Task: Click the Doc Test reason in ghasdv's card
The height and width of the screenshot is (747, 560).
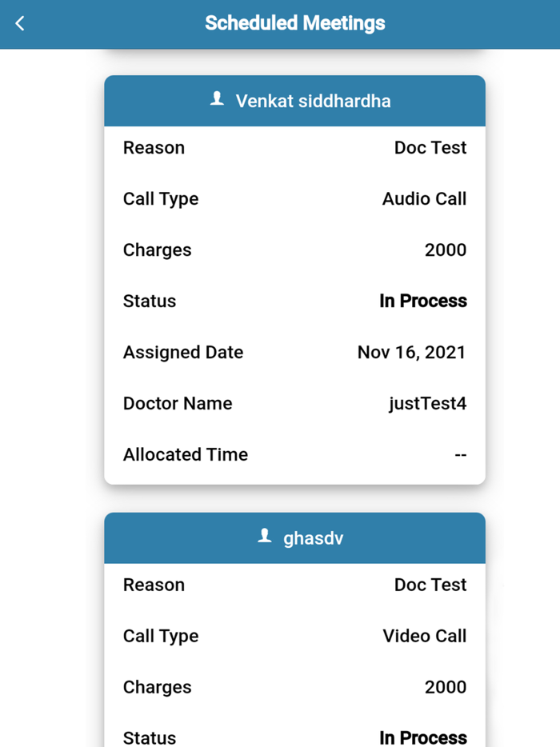Action: [x=430, y=585]
